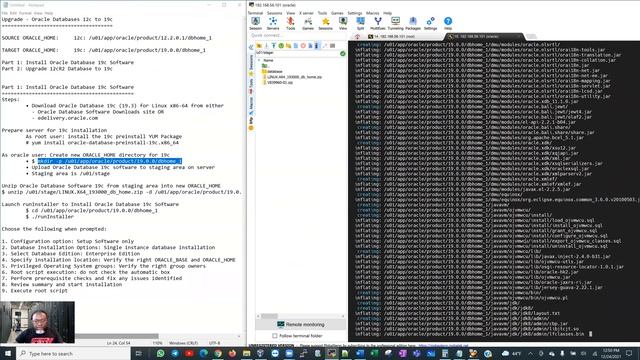Click the taskbar clock

(x=611, y=353)
